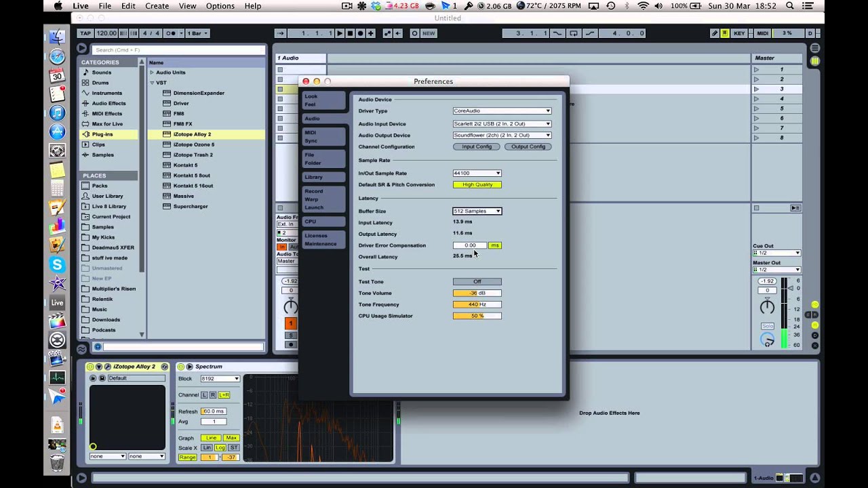The height and width of the screenshot is (488, 868).
Task: Click the transport Stop button
Action: click(350, 33)
